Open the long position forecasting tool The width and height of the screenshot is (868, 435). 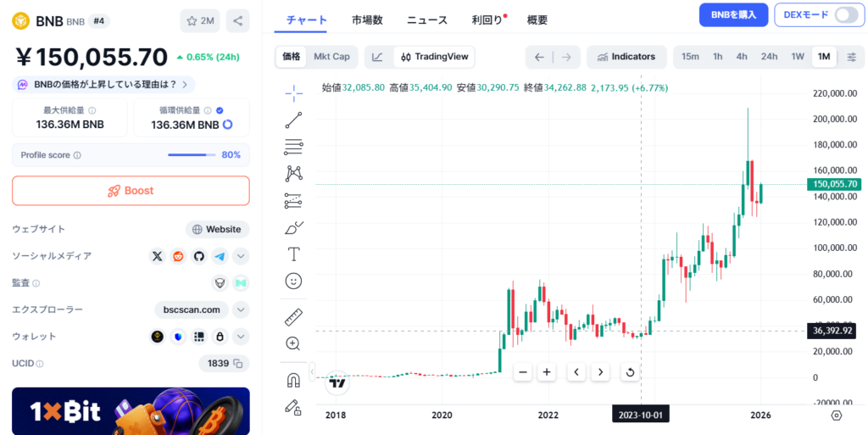click(293, 201)
